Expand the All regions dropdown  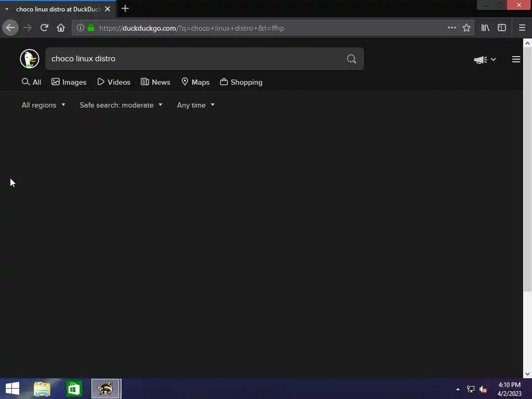pos(44,105)
